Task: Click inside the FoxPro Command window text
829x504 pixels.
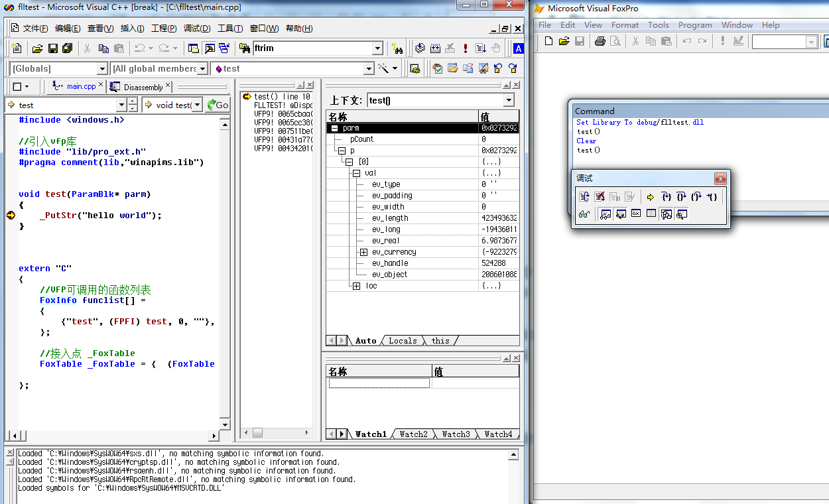Action: pyautogui.click(x=700, y=159)
